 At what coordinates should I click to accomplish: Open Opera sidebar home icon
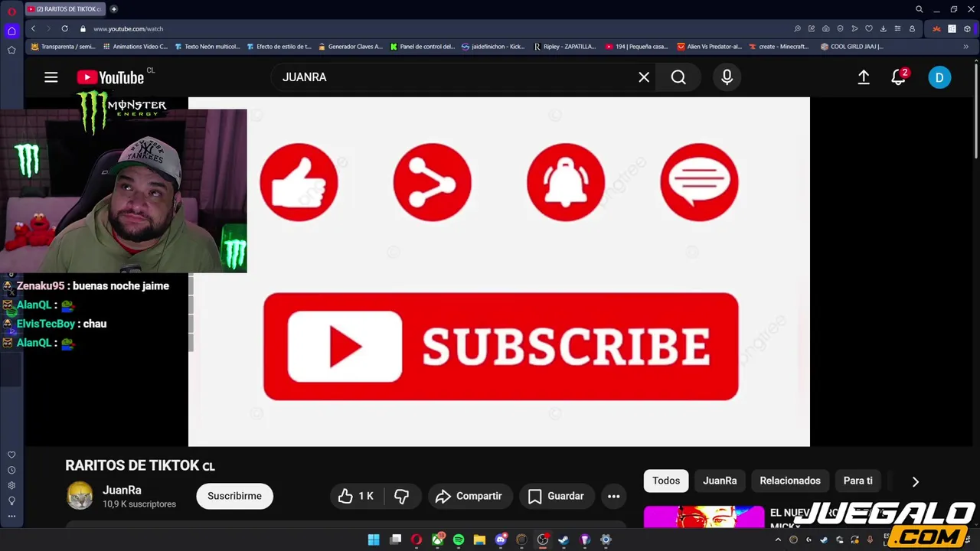click(x=11, y=31)
